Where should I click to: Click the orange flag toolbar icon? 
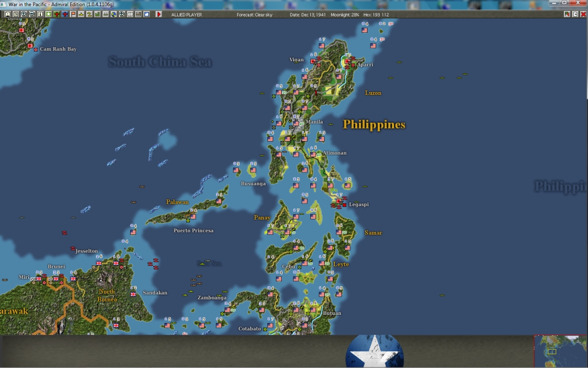[x=73, y=14]
